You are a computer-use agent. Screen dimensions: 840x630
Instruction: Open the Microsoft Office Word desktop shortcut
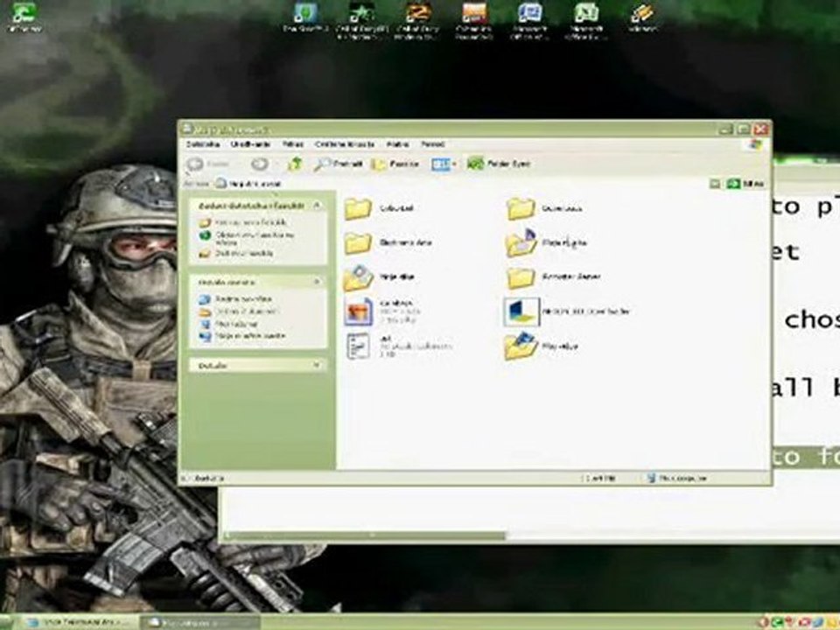coord(530,21)
